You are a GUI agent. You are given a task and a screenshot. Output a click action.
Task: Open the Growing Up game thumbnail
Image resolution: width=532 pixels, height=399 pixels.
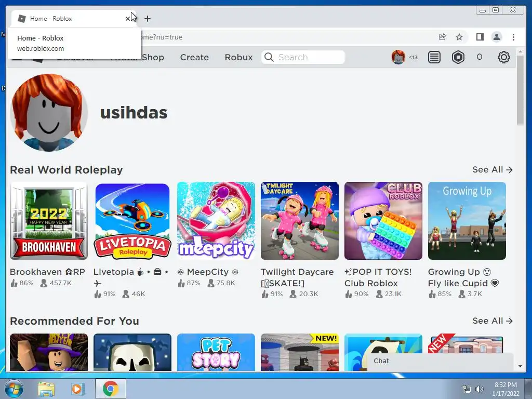pos(467,221)
